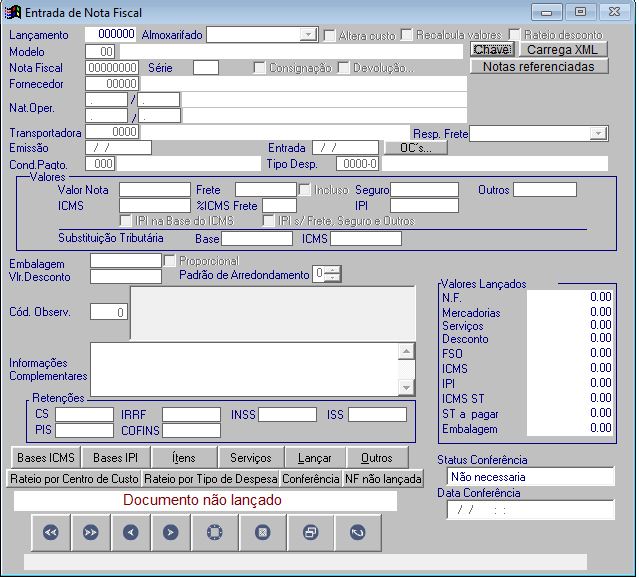639x578 pixels.
Task: Click the Informações Complementares scroll up arrow
Action: [406, 351]
